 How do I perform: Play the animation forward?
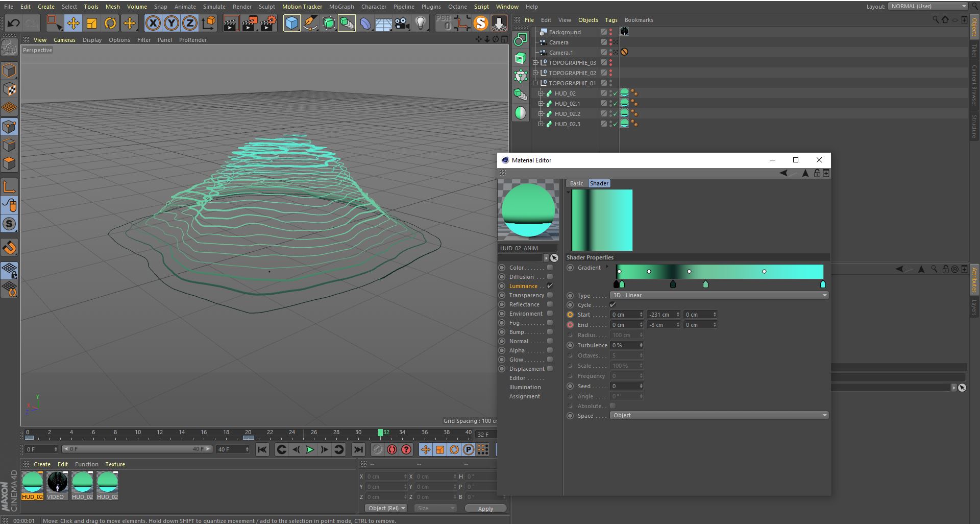click(310, 449)
